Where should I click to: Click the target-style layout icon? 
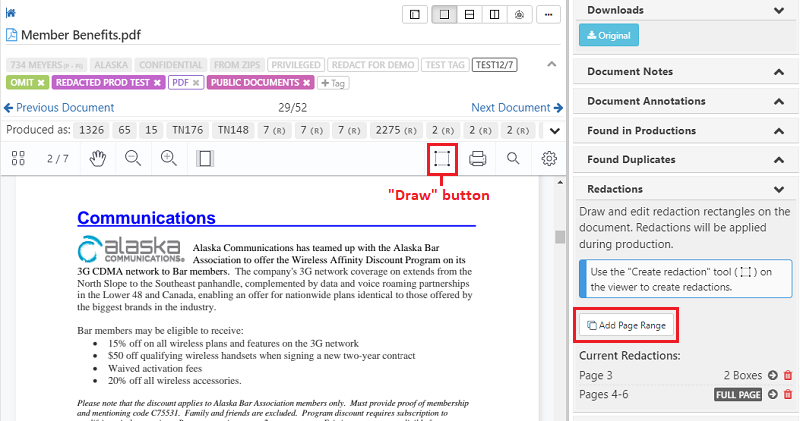(519, 15)
